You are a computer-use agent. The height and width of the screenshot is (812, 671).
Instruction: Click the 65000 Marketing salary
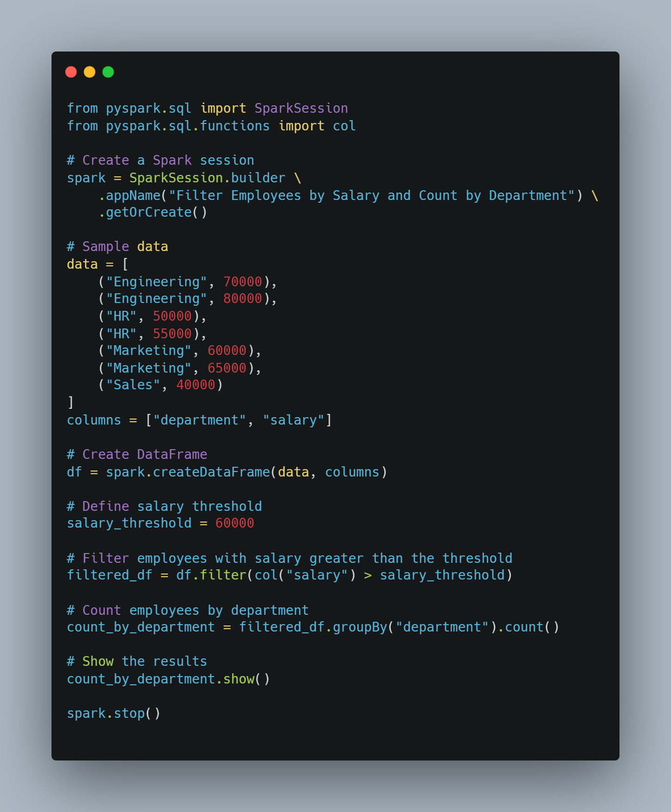(227, 368)
